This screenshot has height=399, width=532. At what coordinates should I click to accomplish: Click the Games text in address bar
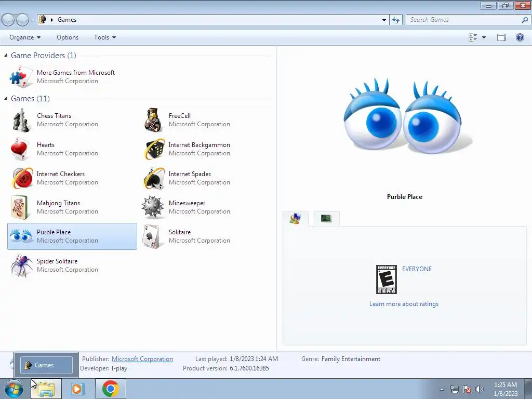(x=67, y=20)
